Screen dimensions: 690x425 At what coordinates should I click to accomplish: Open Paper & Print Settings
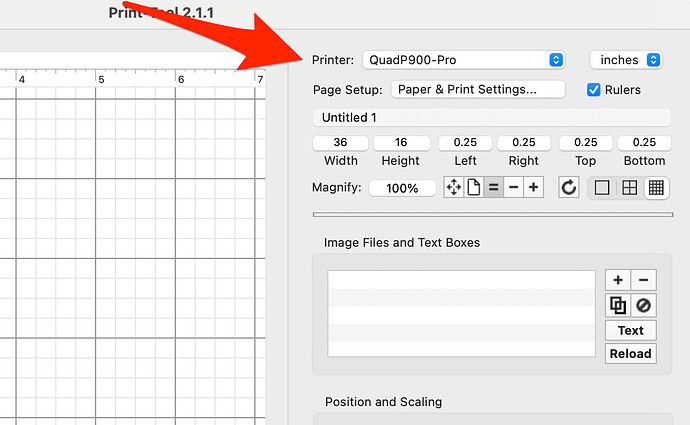coord(478,89)
